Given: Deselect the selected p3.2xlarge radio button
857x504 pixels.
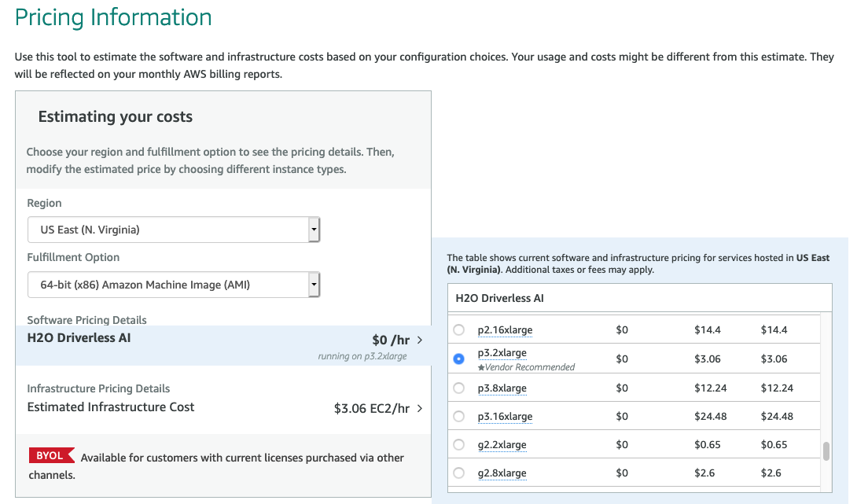Looking at the screenshot, I should (458, 359).
